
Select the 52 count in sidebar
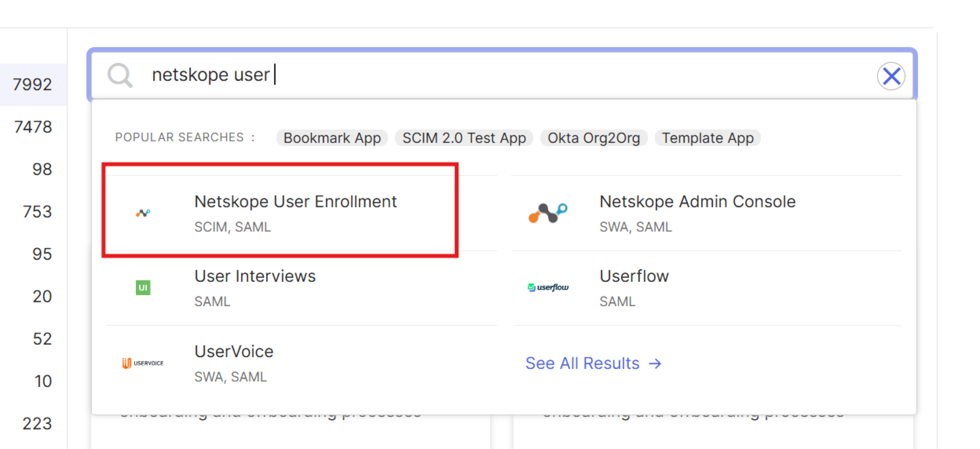coord(42,339)
